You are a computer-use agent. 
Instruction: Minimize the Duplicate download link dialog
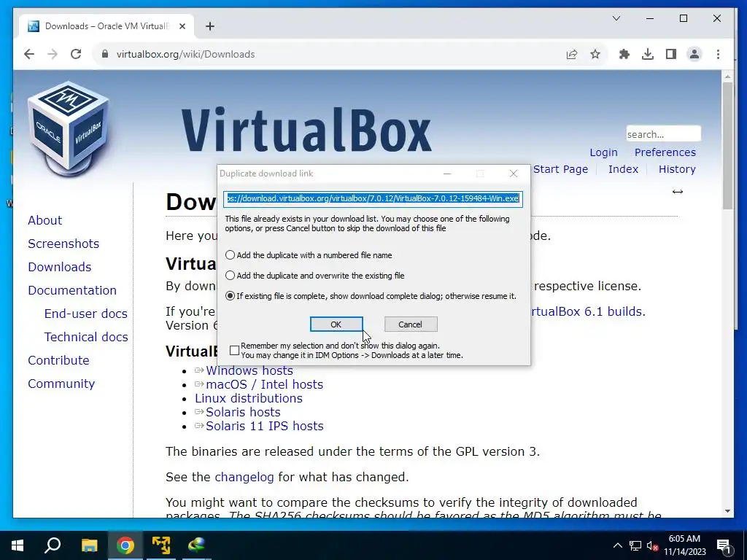tap(447, 174)
